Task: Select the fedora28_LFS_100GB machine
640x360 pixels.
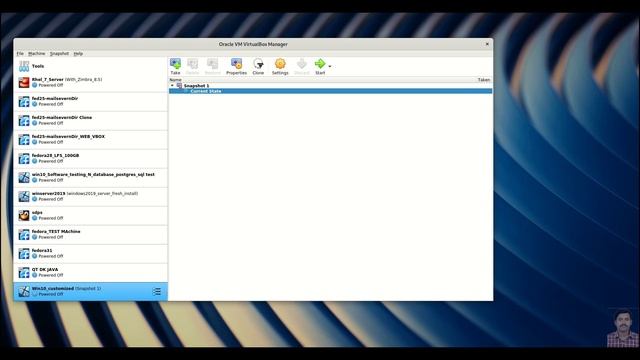Action: [x=91, y=158]
